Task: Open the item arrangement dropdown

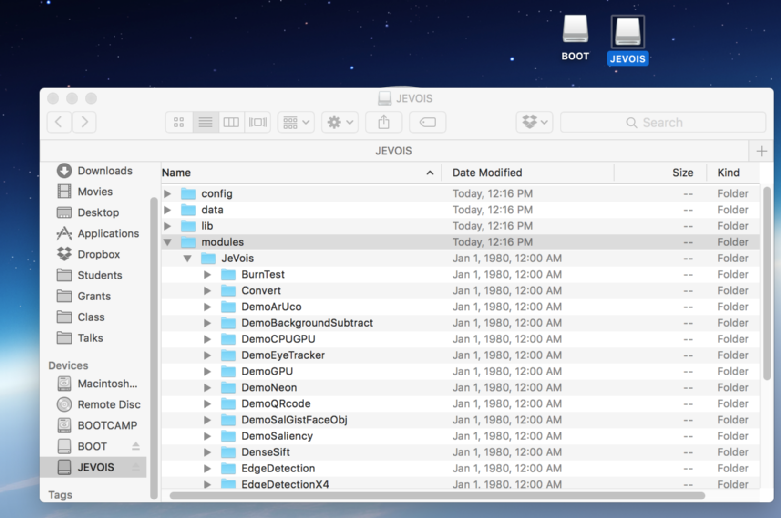Action: coord(296,122)
